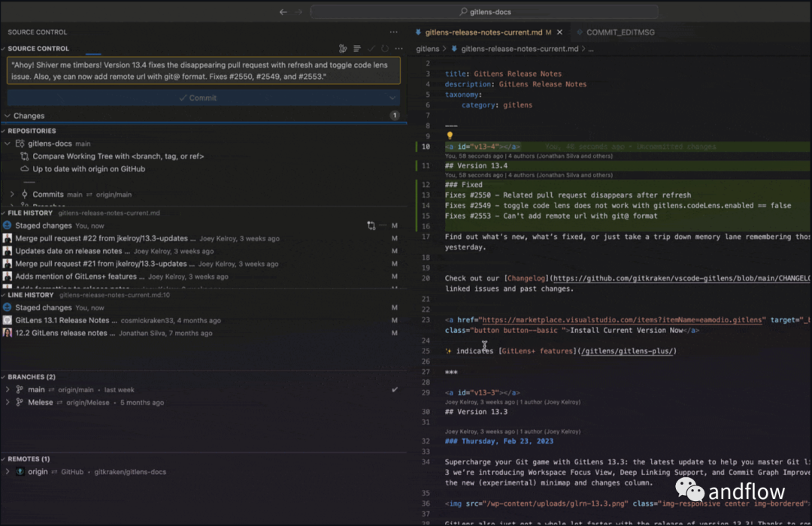Click the Commit button

coord(197,98)
